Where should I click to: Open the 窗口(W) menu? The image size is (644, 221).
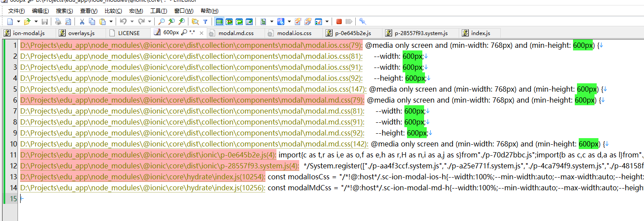(184, 11)
